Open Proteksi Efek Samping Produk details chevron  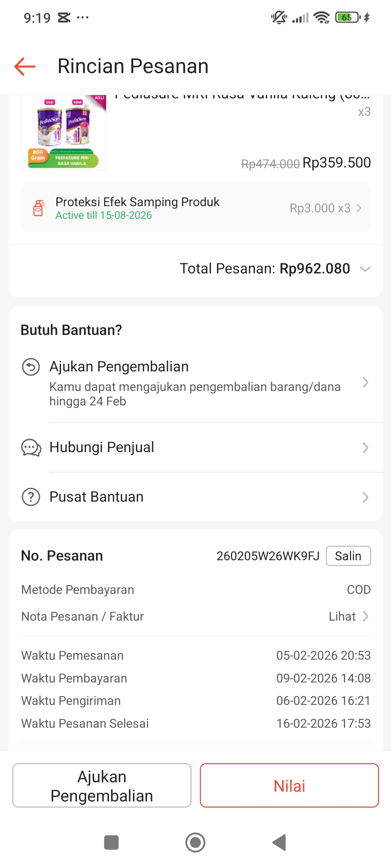point(359,208)
